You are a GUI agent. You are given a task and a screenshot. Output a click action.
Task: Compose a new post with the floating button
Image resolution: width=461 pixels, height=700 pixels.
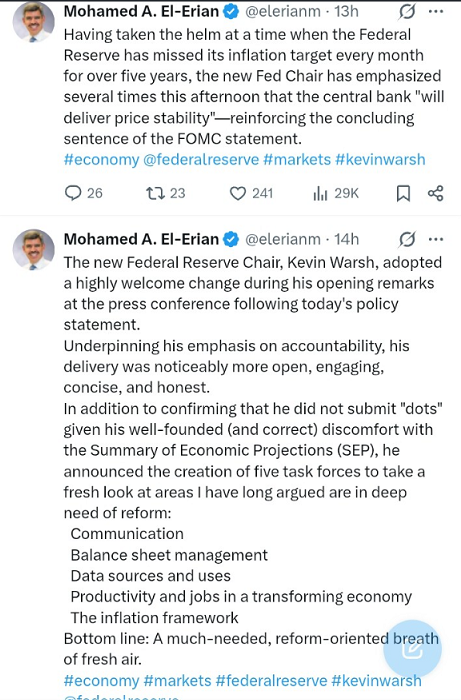tap(412, 649)
